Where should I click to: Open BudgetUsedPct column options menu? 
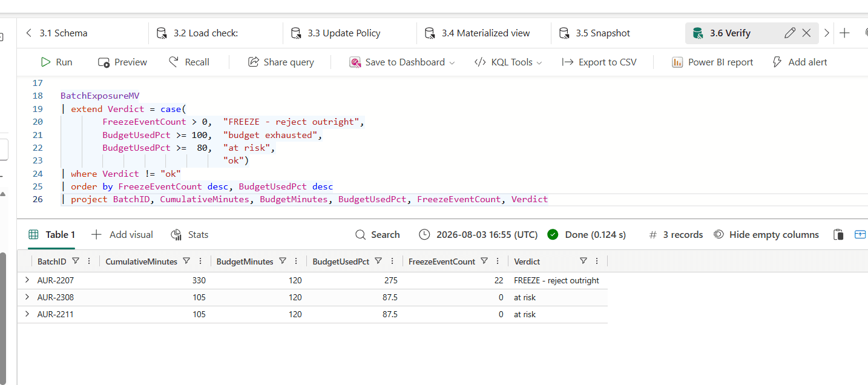[x=392, y=261]
